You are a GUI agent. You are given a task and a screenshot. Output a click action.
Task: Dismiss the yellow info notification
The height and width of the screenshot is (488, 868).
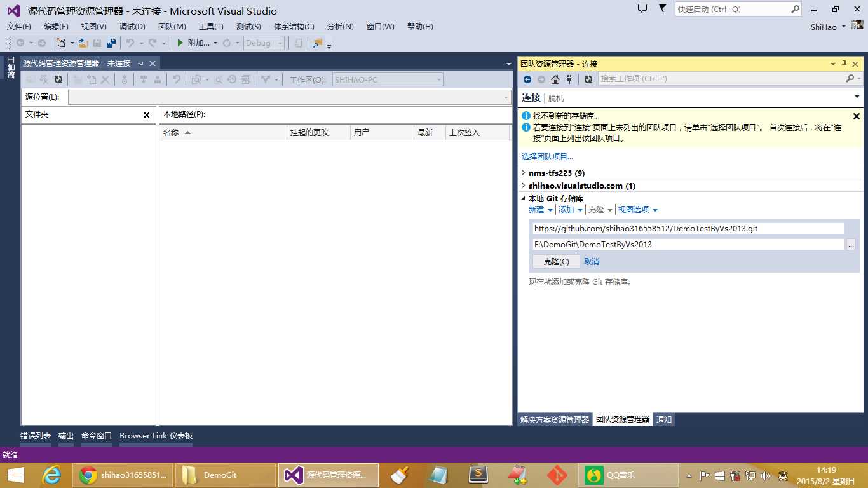pos(856,116)
